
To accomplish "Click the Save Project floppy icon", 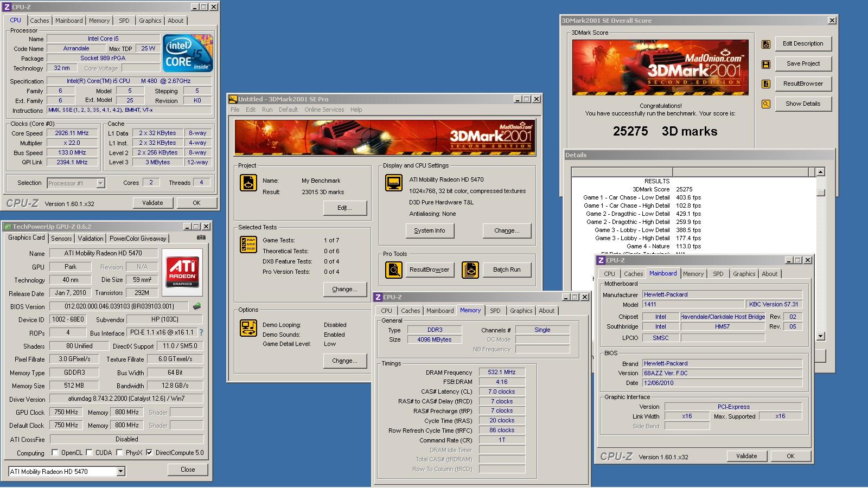I will click(x=766, y=64).
